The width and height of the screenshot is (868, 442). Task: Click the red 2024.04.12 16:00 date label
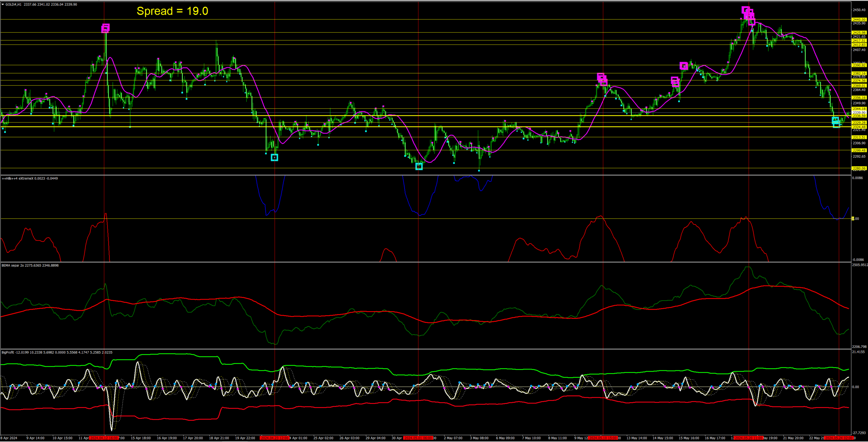104,438
